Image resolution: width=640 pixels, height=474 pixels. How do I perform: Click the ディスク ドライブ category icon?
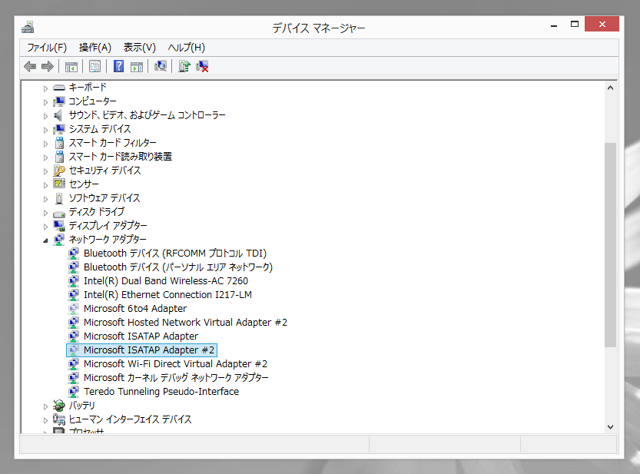click(x=59, y=212)
